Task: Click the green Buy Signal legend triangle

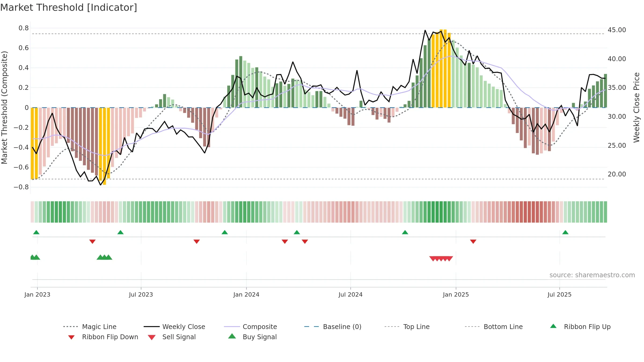Action: click(232, 336)
